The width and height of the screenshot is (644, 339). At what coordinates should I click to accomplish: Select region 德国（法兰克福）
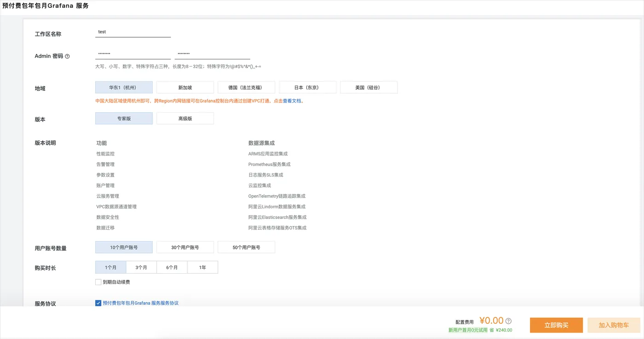246,87
